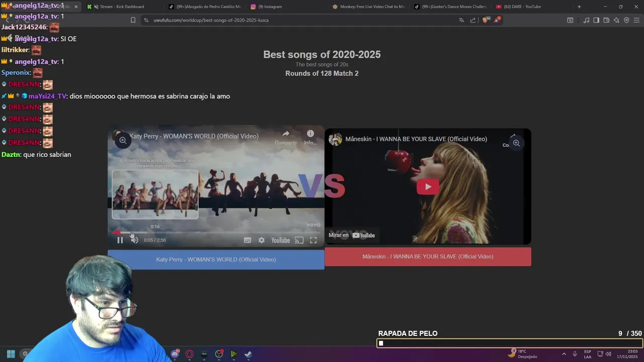The image size is (644, 362).
Task: Open weather widget 18°C Despejado
Action: tap(523, 354)
